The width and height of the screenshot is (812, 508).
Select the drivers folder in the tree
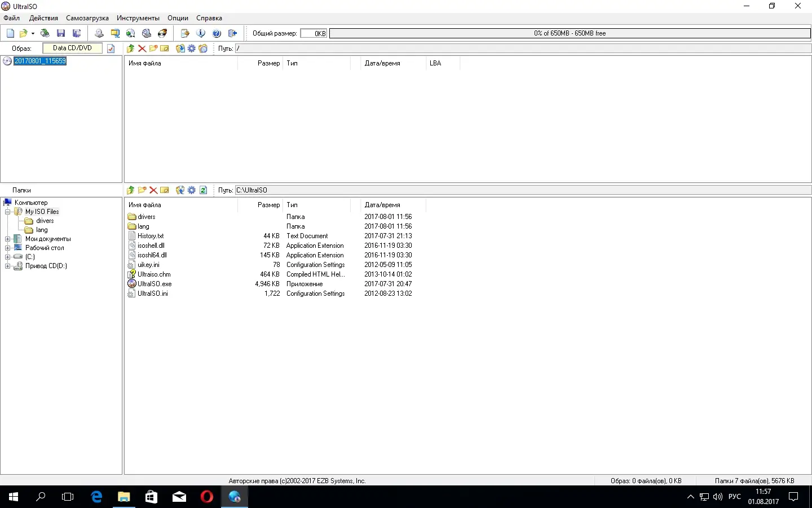pyautogui.click(x=45, y=221)
